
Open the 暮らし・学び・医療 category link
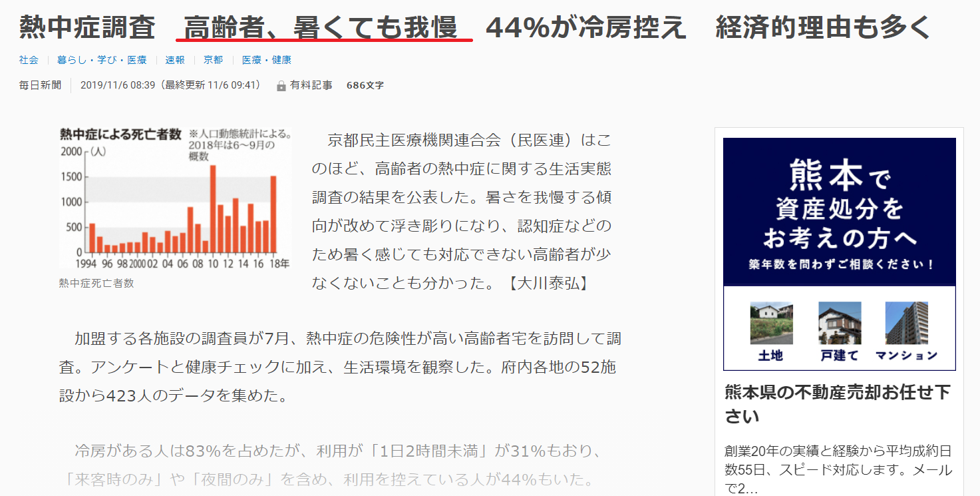coord(102,60)
